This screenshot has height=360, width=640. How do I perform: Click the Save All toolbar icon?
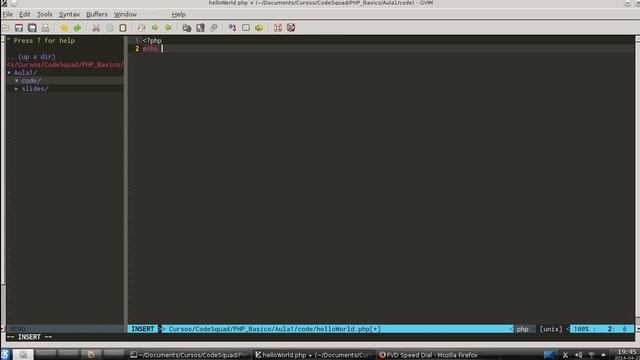click(x=32, y=28)
